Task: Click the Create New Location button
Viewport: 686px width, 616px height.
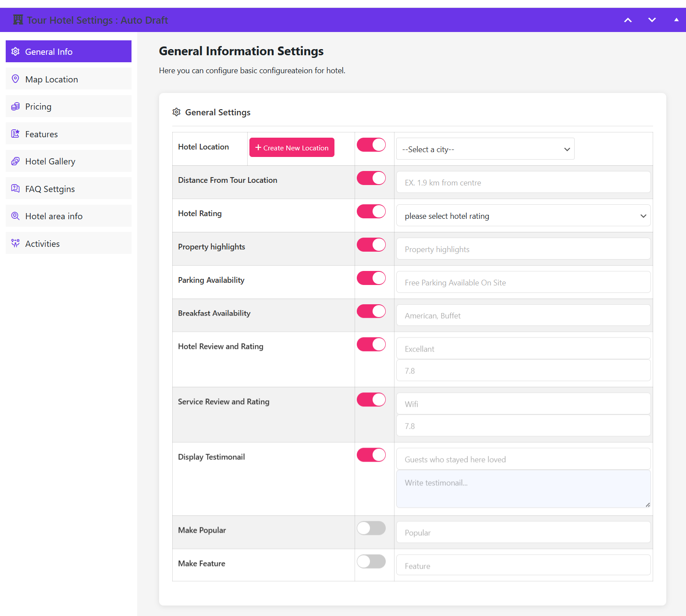Action: click(x=292, y=148)
